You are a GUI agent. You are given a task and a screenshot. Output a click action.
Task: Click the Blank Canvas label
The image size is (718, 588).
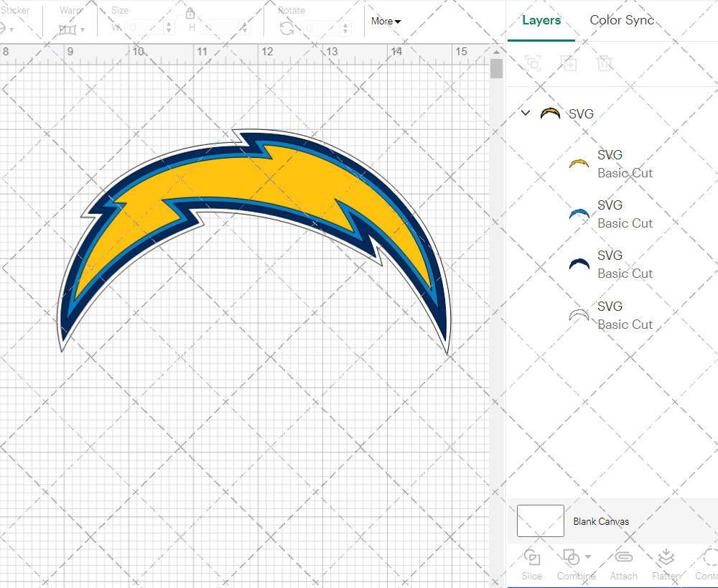601,521
